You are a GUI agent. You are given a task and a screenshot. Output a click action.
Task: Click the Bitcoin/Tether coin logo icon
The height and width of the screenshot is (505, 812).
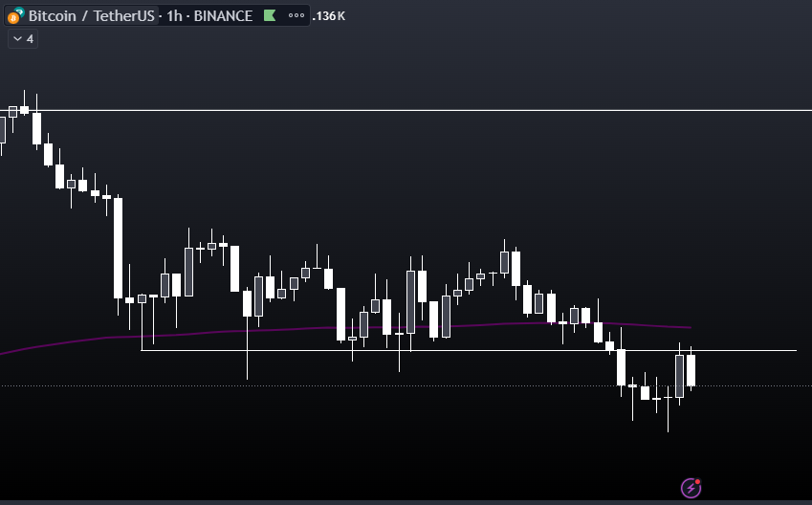[15, 15]
